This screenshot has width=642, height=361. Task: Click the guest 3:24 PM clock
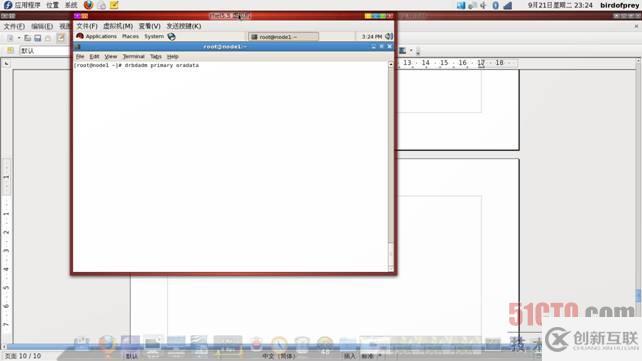(x=372, y=37)
